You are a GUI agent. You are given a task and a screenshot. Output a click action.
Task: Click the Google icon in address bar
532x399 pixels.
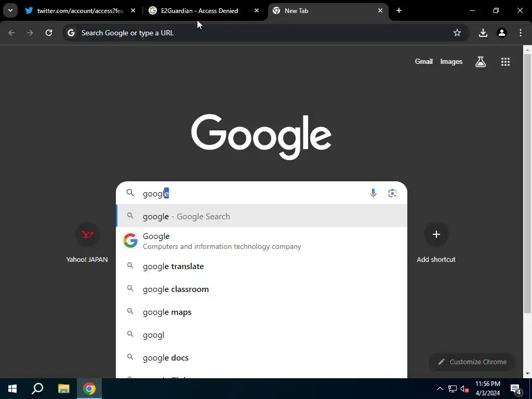[71, 33]
